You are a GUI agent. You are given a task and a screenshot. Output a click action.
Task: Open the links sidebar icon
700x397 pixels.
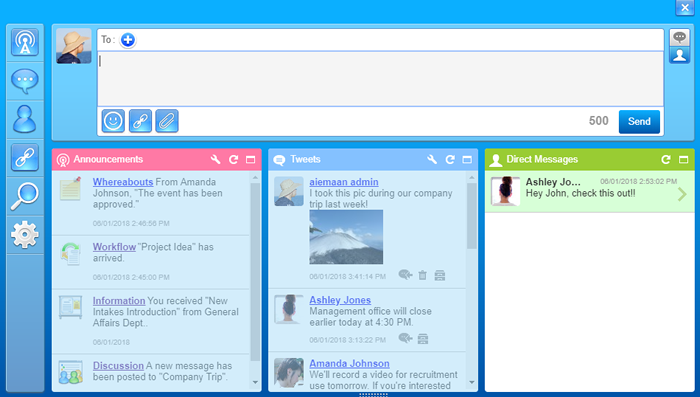point(25,157)
